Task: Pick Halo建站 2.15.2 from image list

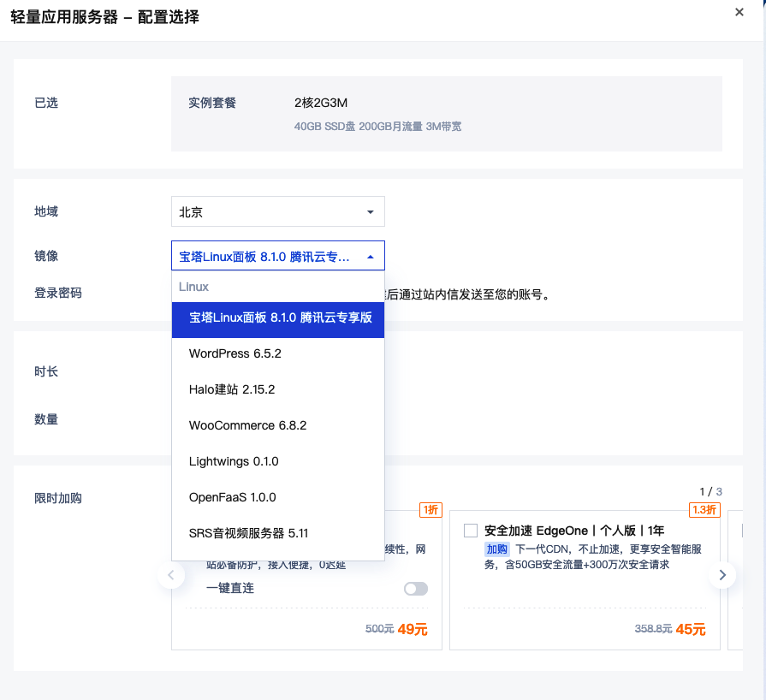Action: pos(232,389)
